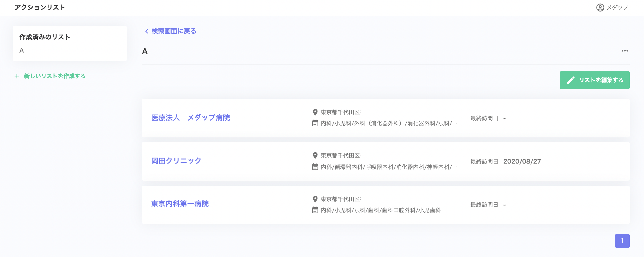Click 内科/循環器内科/呼吸器内科 department text
Image resolution: width=644 pixels, height=257 pixels.
click(x=389, y=167)
